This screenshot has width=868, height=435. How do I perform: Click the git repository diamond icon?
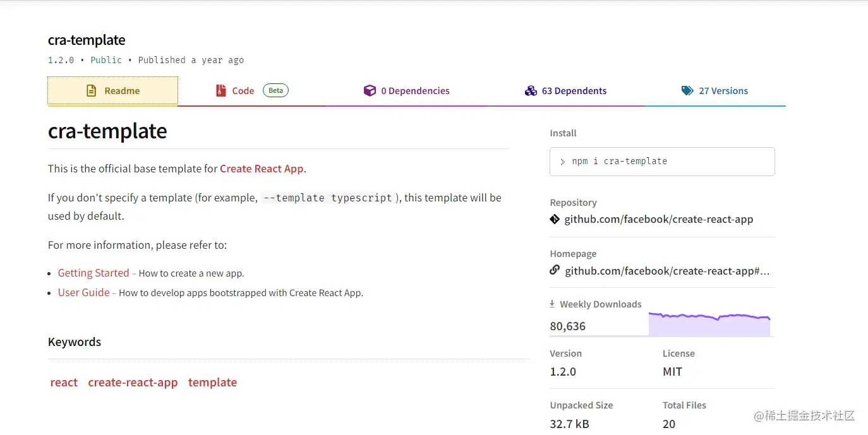click(555, 219)
